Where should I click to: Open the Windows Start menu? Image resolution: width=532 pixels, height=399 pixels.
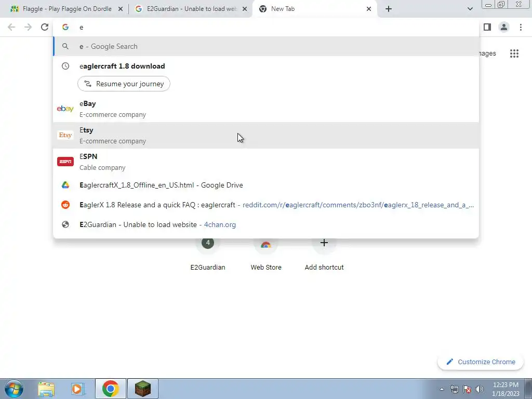(x=14, y=389)
